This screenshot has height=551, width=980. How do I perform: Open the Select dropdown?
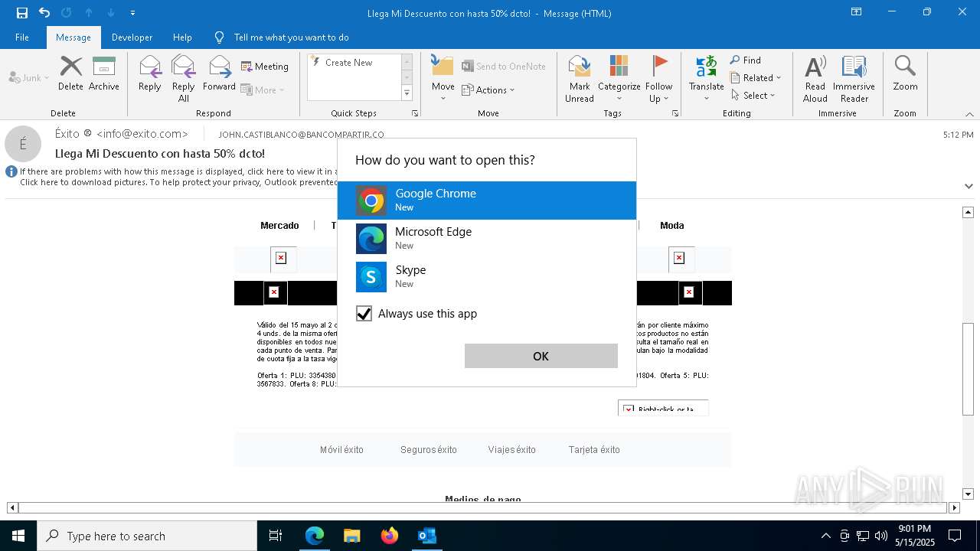[x=753, y=96]
